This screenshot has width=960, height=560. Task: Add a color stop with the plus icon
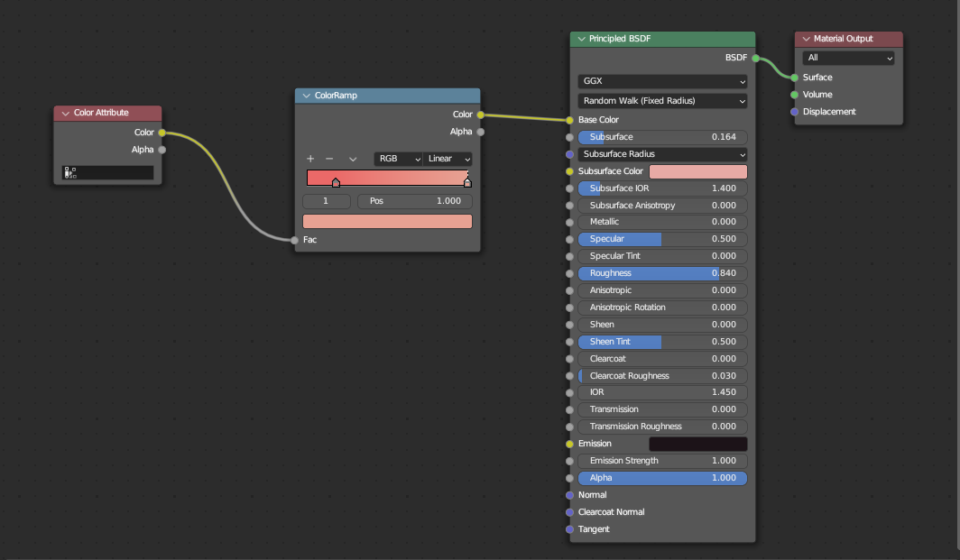click(310, 159)
